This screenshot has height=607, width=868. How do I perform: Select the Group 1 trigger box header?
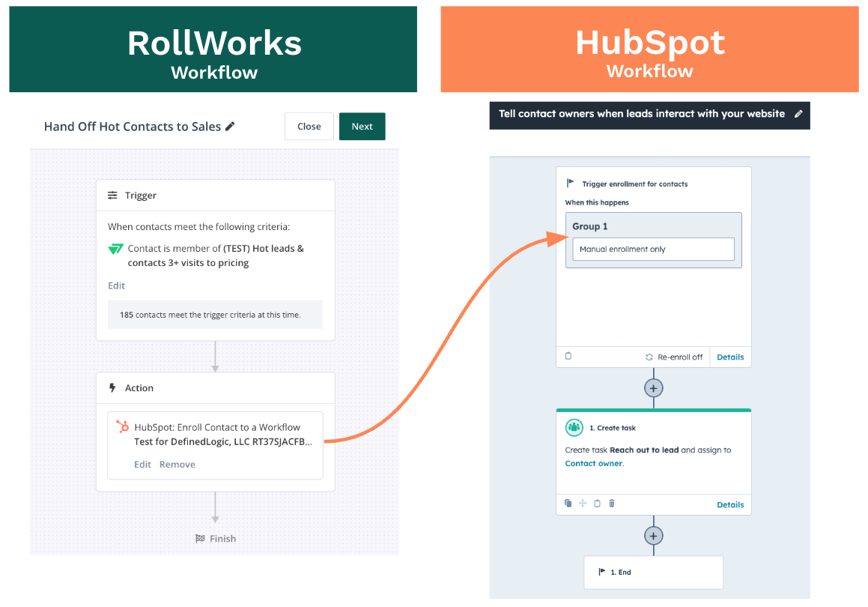(x=590, y=226)
